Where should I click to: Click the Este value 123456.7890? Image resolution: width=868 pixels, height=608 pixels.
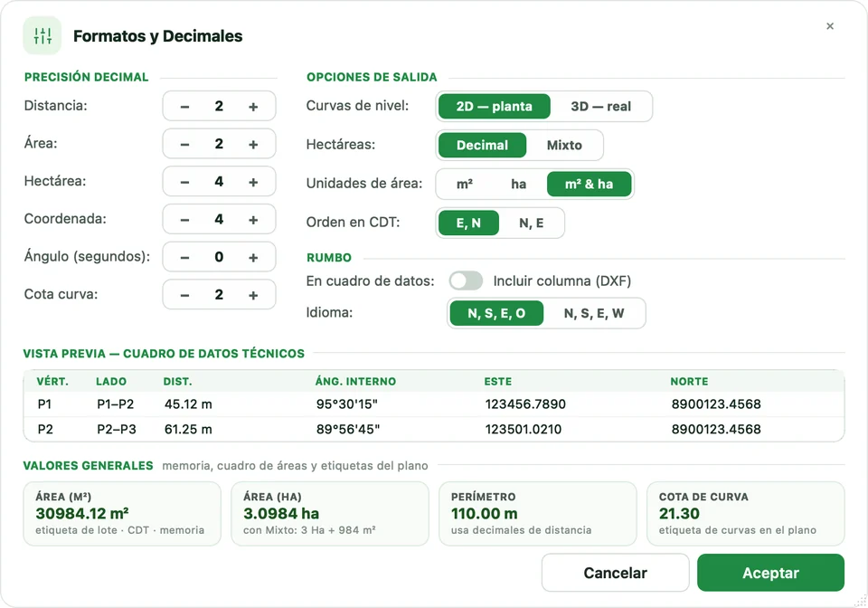point(525,404)
